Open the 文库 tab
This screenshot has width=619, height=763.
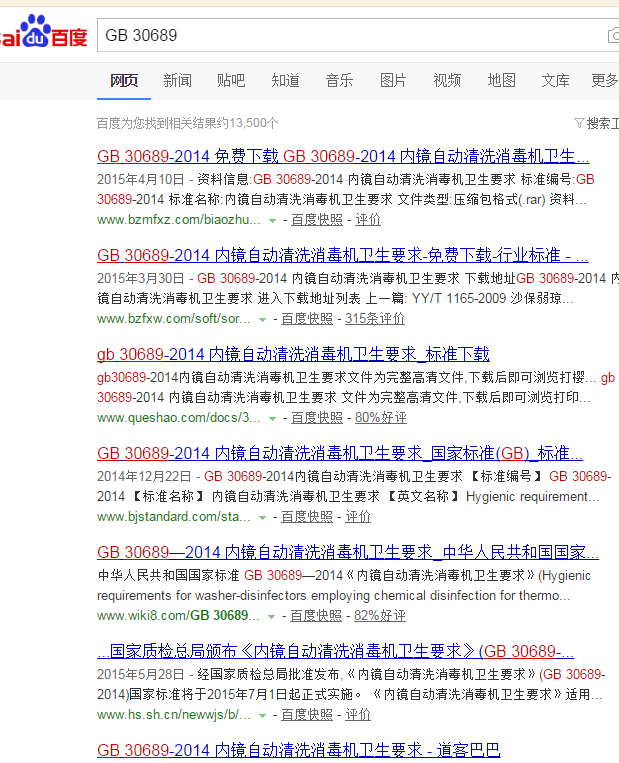click(x=555, y=81)
